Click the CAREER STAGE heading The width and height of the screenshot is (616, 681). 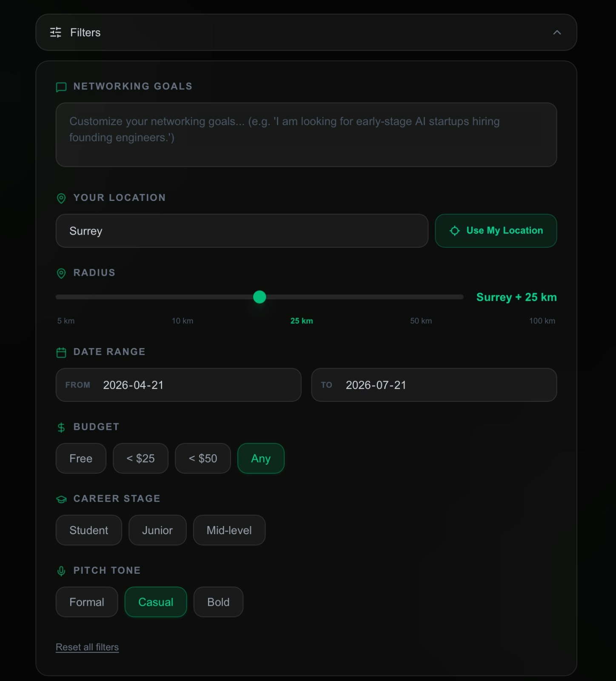[117, 499]
